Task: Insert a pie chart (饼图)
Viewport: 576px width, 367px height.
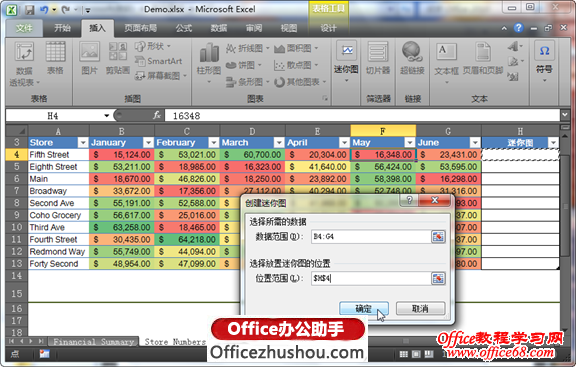Action: tap(243, 65)
